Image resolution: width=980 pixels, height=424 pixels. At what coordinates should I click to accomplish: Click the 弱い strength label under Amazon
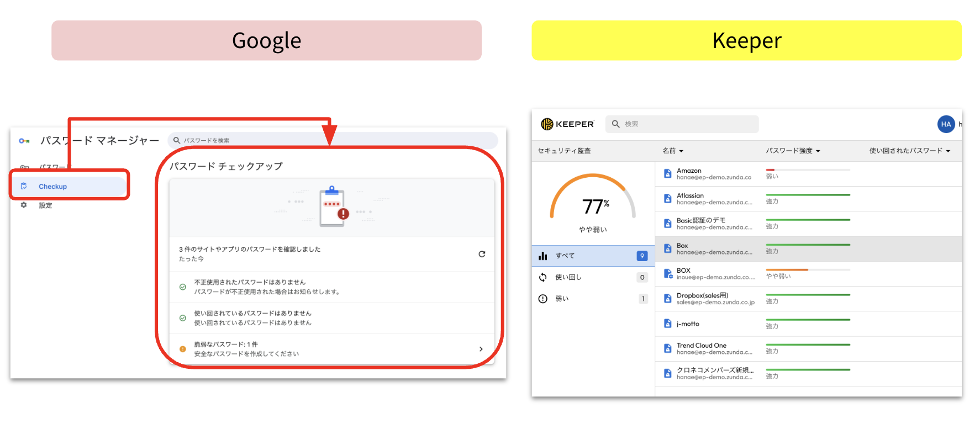(772, 177)
